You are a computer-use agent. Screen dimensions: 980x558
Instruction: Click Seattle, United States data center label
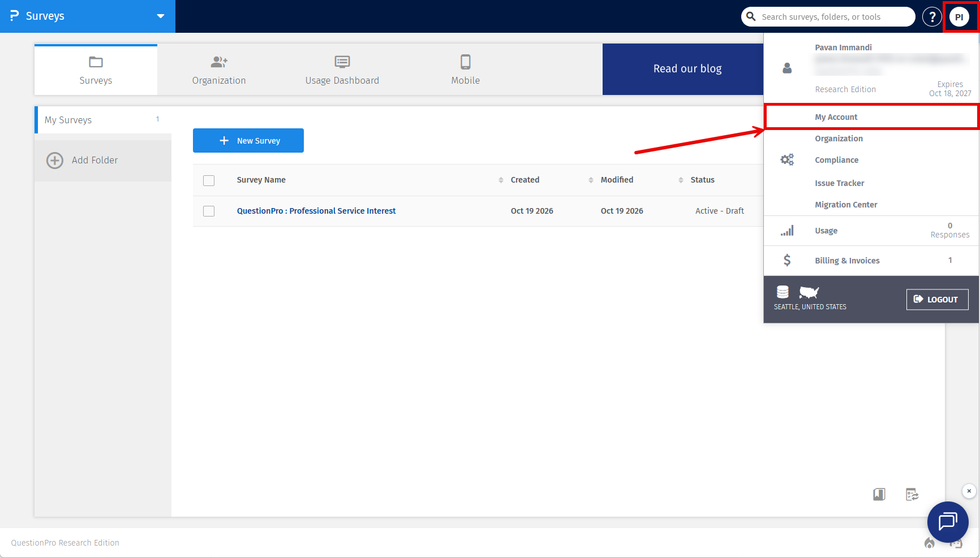(810, 307)
